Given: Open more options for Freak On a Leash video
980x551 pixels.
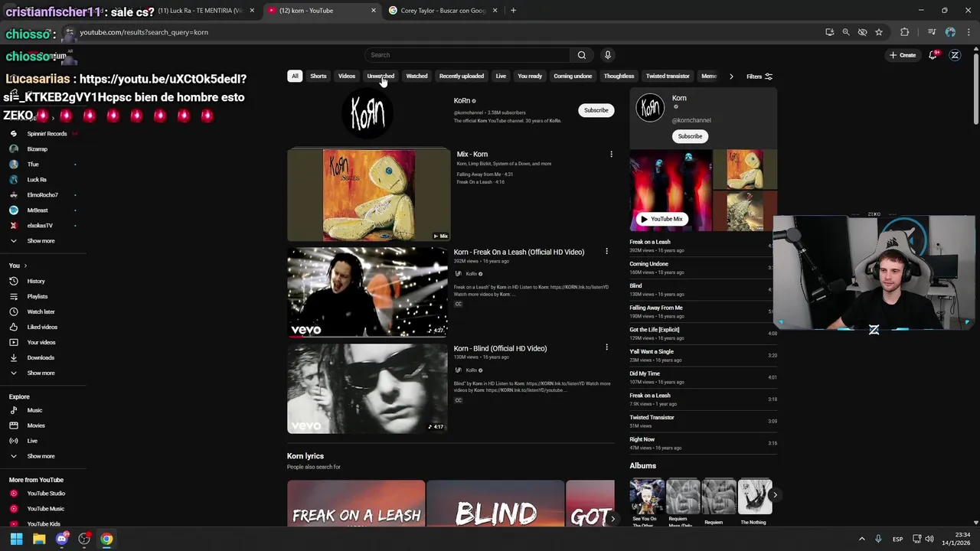Looking at the screenshot, I should point(606,252).
